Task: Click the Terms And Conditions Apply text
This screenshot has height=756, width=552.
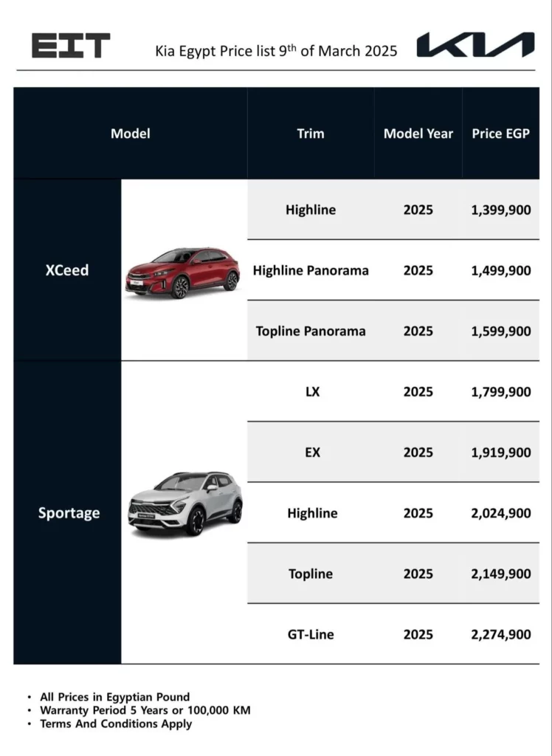Action: click(115, 724)
